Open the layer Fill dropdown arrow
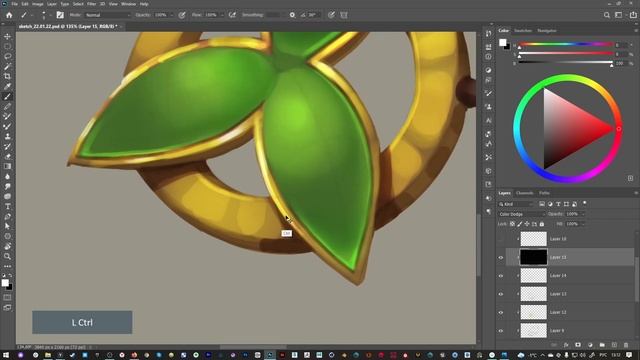 (583, 224)
